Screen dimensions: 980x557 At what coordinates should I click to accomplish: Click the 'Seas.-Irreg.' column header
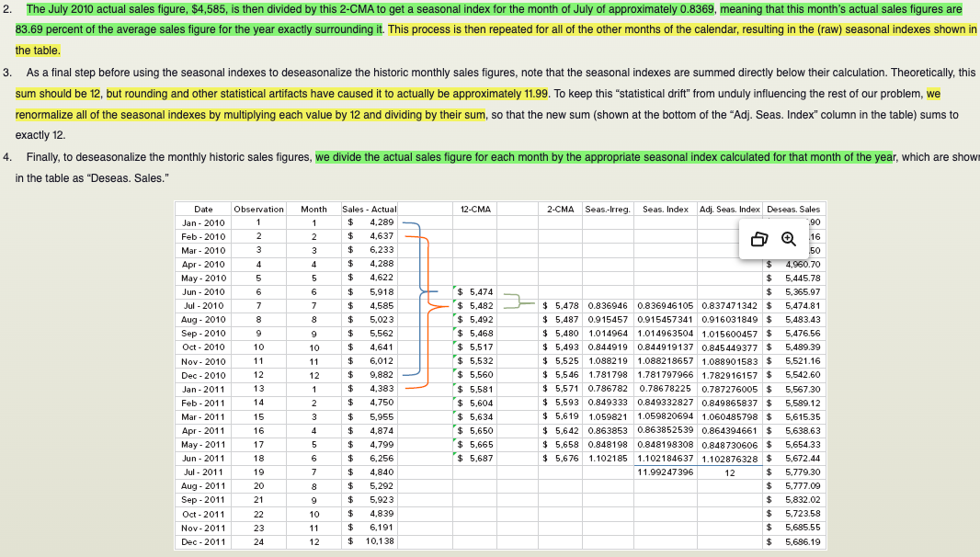(608, 210)
